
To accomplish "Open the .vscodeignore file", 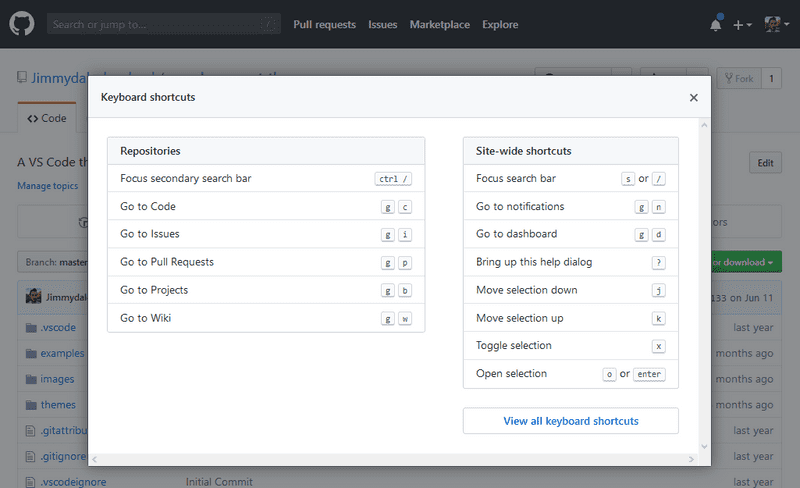I will [x=73, y=482].
